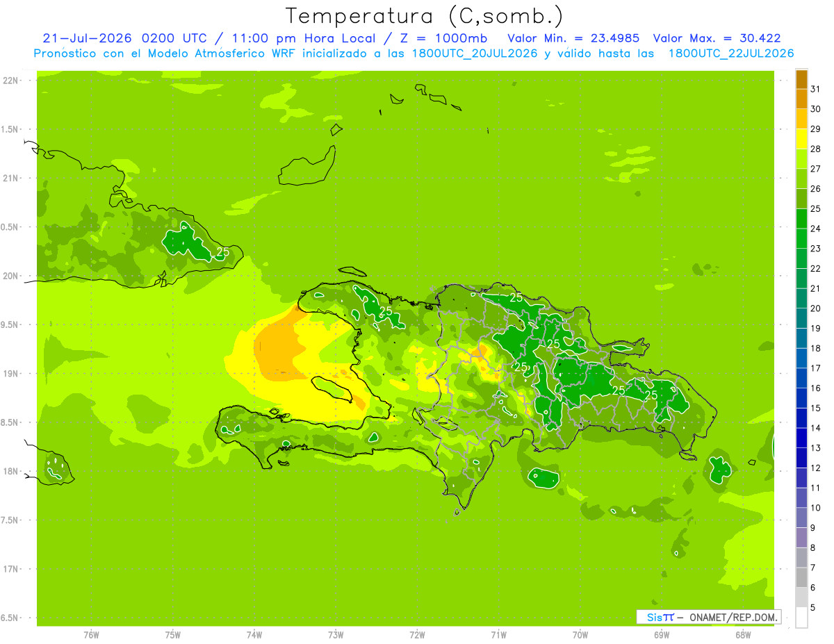This screenshot has height=644, width=834.
Task: Click the longitude axis label "70W"
Action: pos(580,635)
